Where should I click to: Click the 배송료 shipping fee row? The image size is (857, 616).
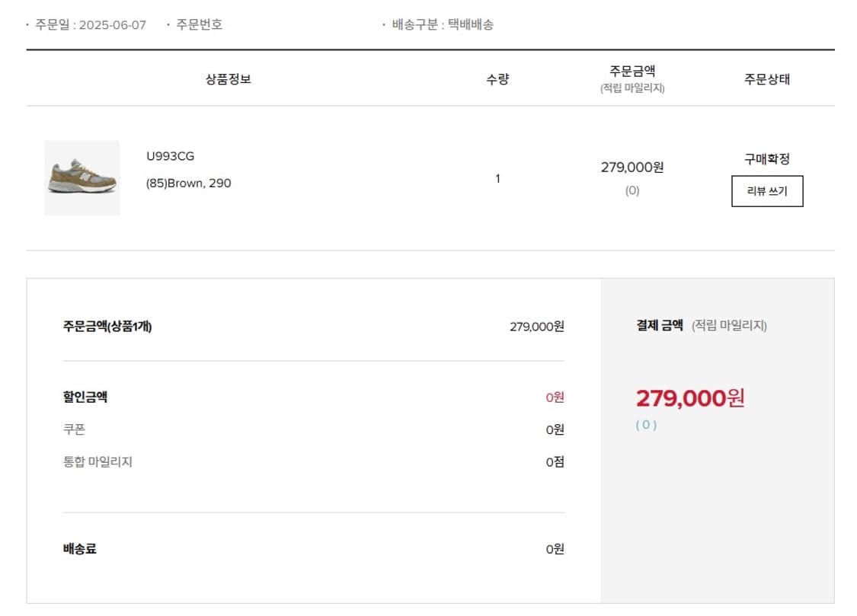(x=78, y=548)
